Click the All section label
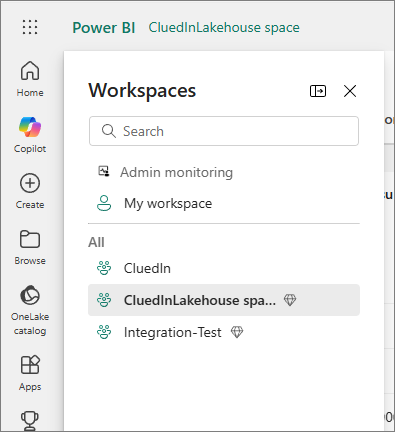The image size is (395, 432). (96, 242)
